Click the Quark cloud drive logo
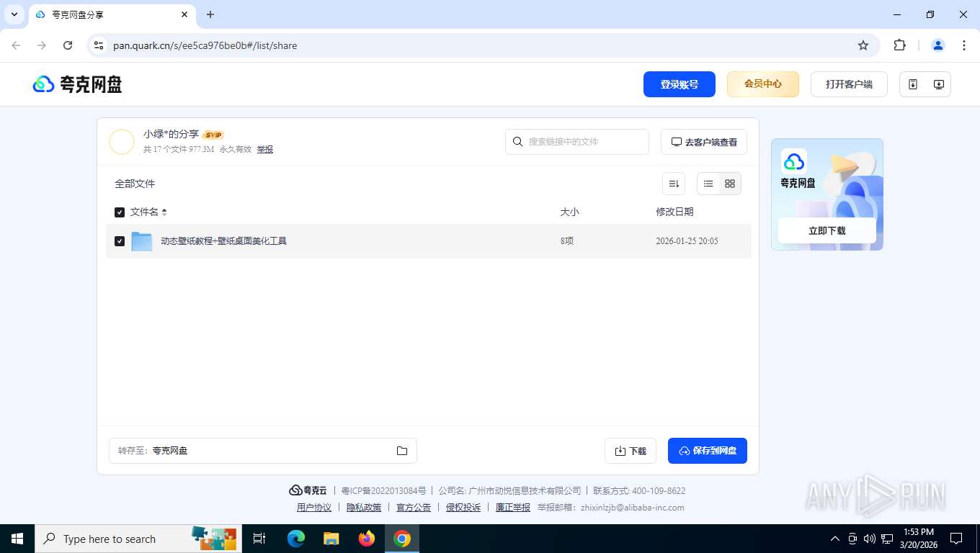Image resolution: width=980 pixels, height=553 pixels. click(77, 84)
